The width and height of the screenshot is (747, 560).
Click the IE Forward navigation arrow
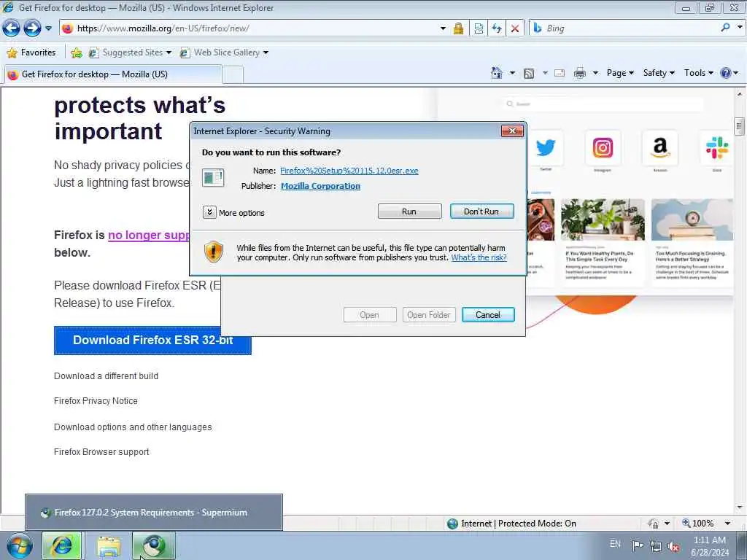coord(32,28)
